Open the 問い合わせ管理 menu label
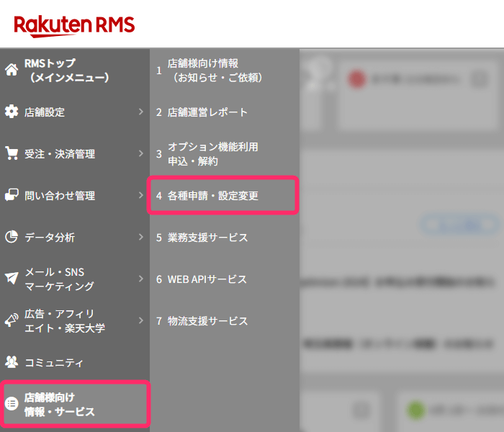Screen dimensions: 504x432 [60, 196]
